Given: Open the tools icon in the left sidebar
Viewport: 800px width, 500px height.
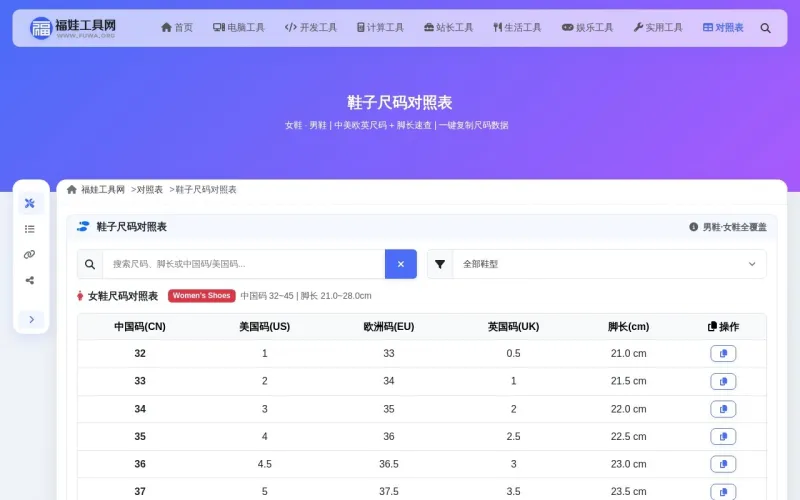Looking at the screenshot, I should click(x=30, y=204).
